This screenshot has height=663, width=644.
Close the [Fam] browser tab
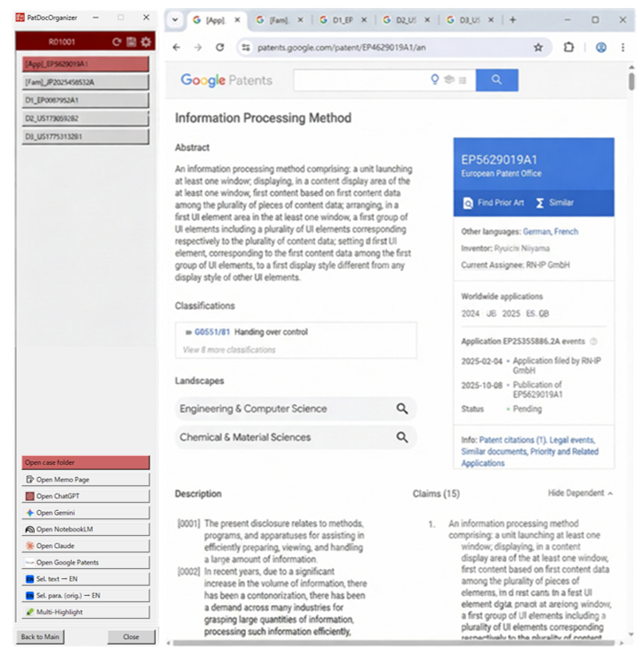[x=300, y=20]
